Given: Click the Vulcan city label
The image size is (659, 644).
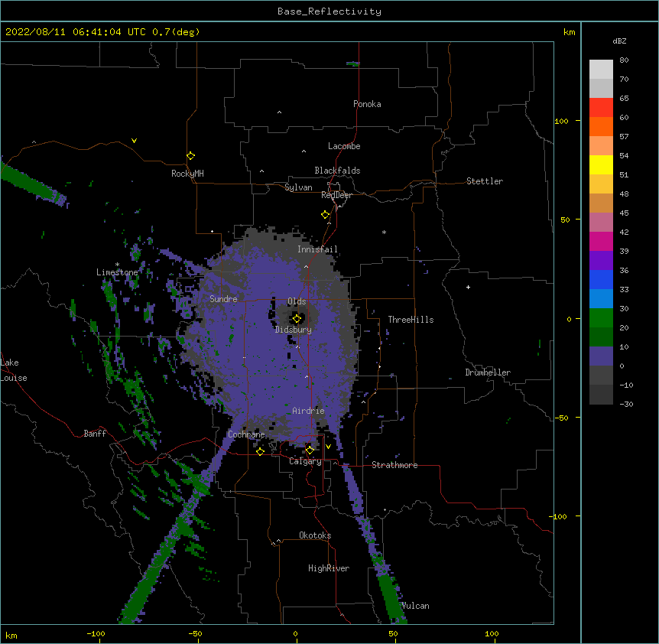Looking at the screenshot, I should click(415, 606).
